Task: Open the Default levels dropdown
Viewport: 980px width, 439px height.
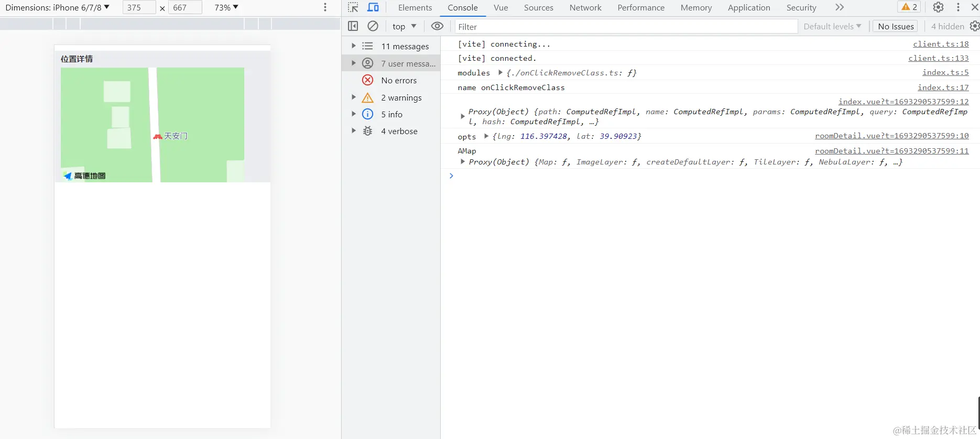Action: click(x=832, y=26)
